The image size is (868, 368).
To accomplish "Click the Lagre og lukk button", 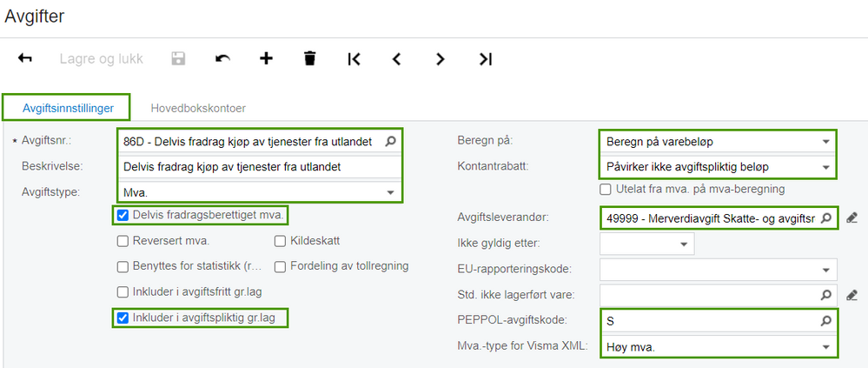I will pos(101,59).
